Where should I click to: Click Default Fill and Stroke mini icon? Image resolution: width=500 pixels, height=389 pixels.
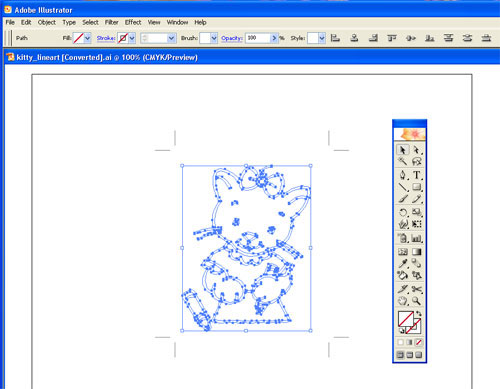[402, 330]
